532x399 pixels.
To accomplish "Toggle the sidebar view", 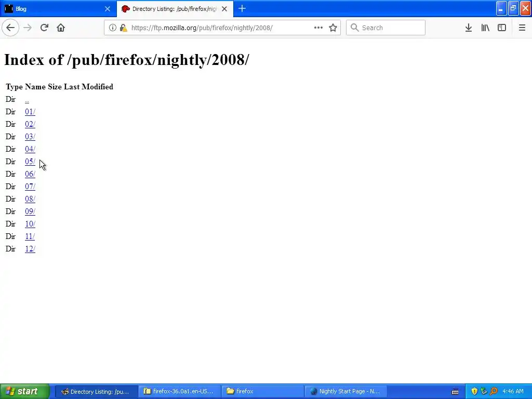I will 502,28.
